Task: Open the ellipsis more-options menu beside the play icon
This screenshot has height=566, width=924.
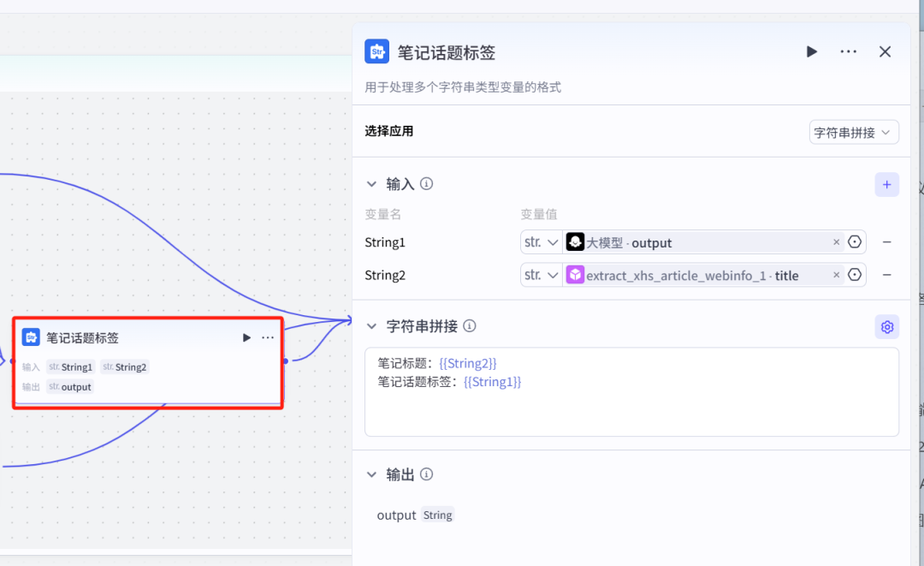Action: coord(848,51)
